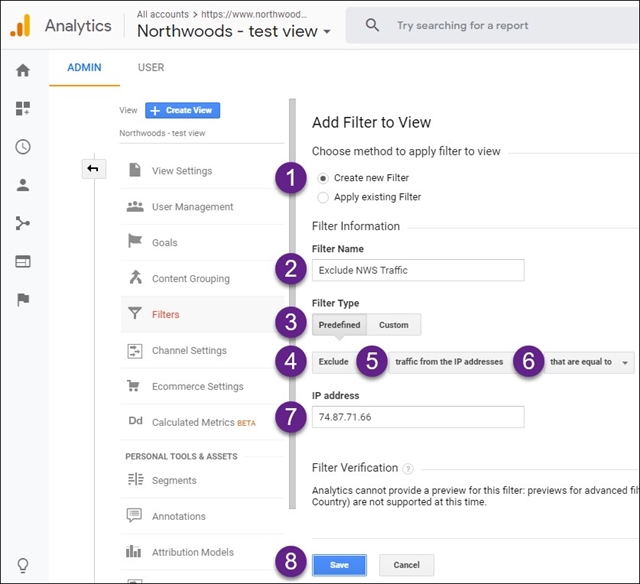The height and width of the screenshot is (584, 640).
Task: Click the view column vertical scrollbar
Action: point(292,304)
